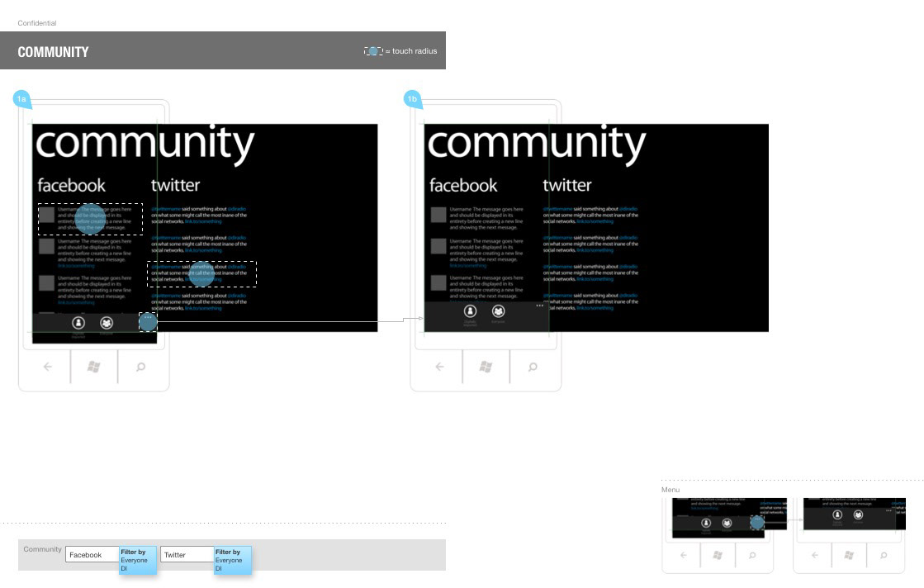924x588 pixels.
Task: Click the Menu section label
Action: tap(670, 490)
